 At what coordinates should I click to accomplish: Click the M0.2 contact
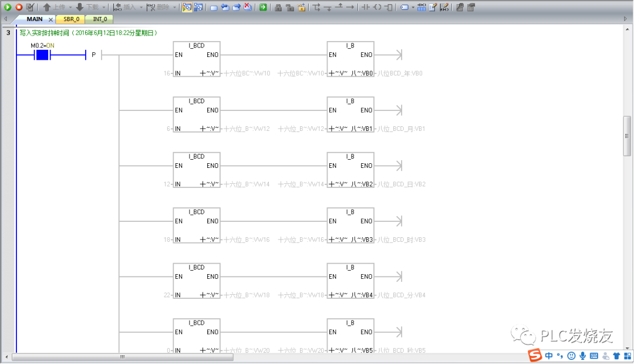point(42,55)
